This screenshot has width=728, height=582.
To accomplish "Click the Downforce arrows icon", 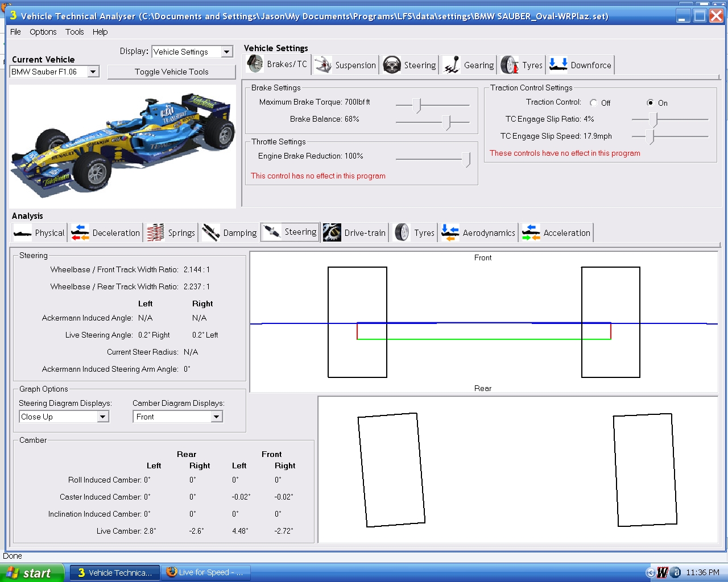I will coord(558,65).
